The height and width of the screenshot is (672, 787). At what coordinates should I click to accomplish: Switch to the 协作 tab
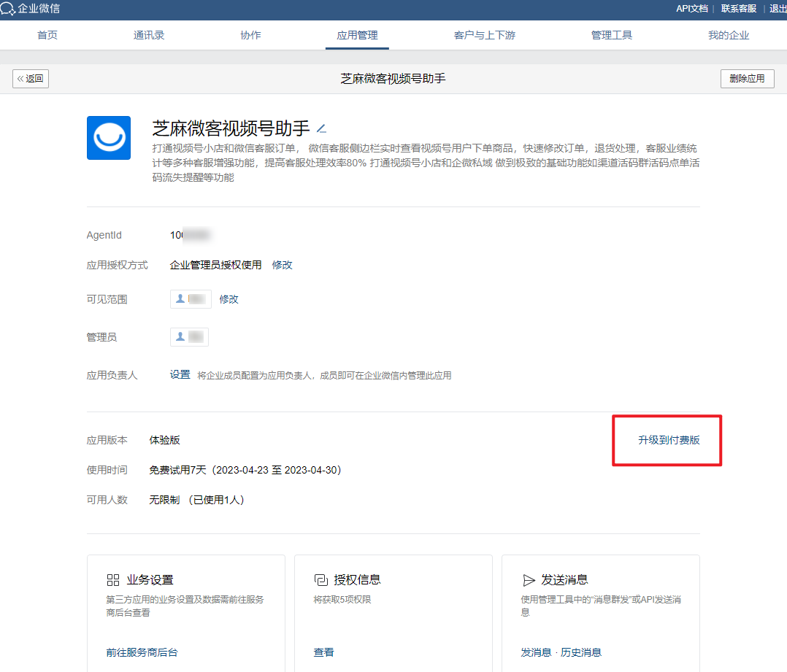[x=250, y=35]
